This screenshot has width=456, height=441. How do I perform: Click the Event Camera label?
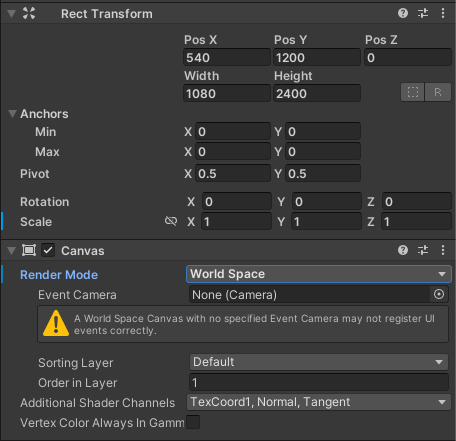tap(77, 295)
